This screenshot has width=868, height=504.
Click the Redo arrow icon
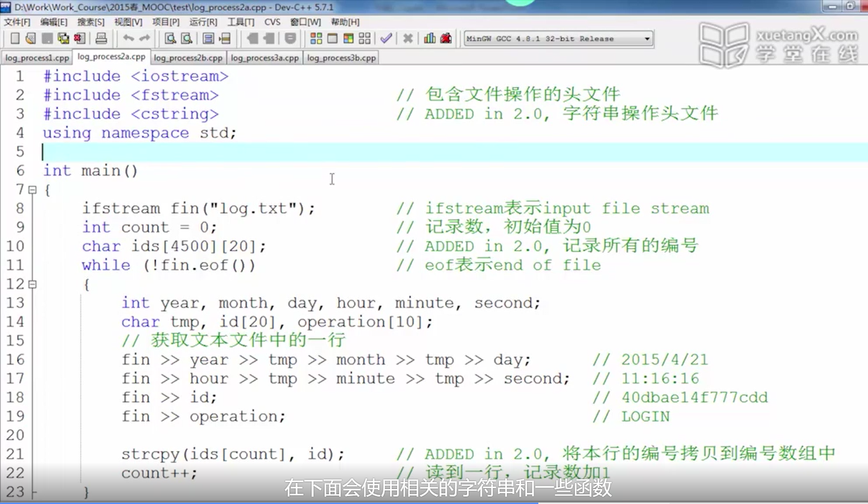tap(145, 39)
